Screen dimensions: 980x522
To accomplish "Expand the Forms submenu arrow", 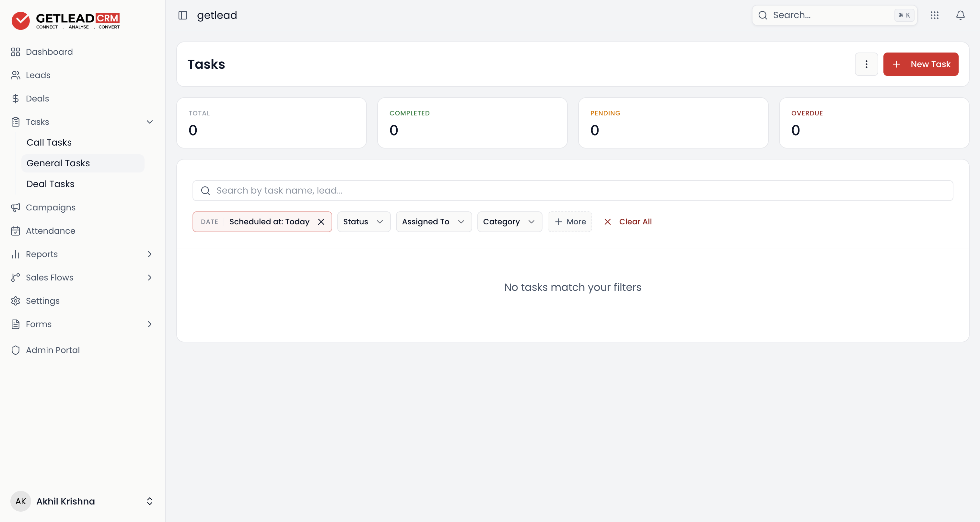I will click(x=149, y=324).
